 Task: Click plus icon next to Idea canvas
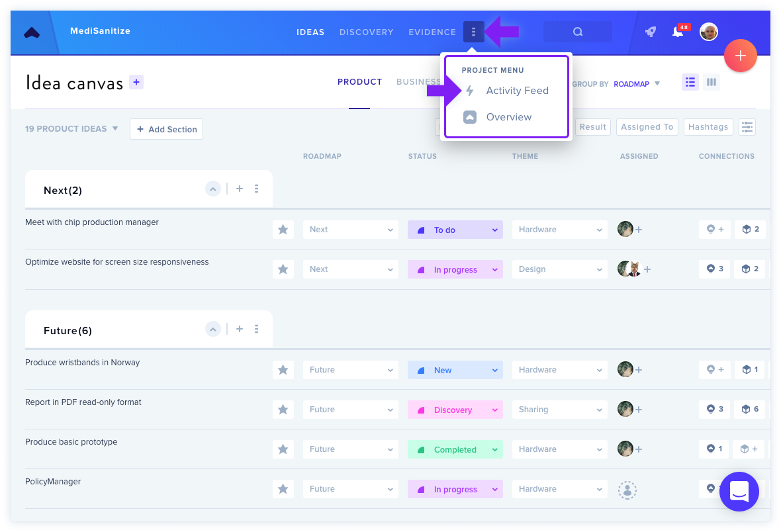[x=136, y=82]
